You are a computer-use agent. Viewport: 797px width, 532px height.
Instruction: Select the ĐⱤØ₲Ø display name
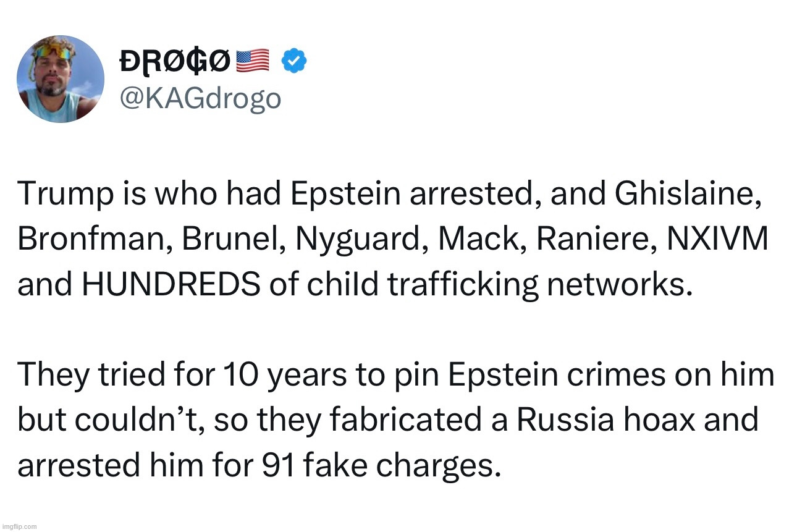click(175, 60)
